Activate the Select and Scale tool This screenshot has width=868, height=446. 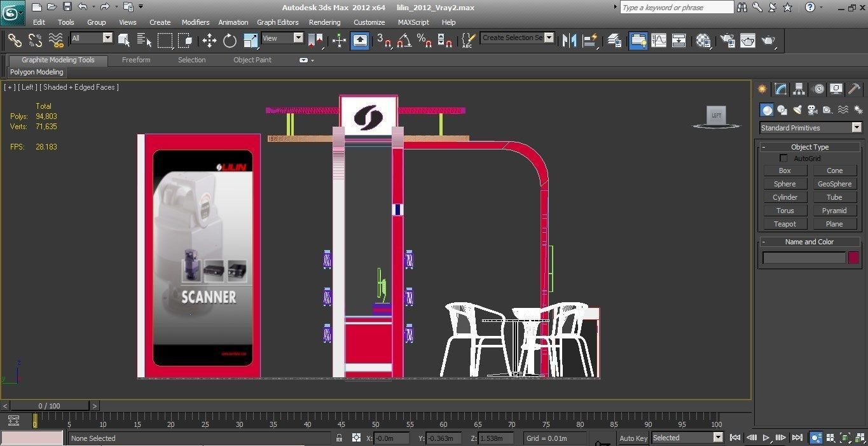pyautogui.click(x=251, y=40)
